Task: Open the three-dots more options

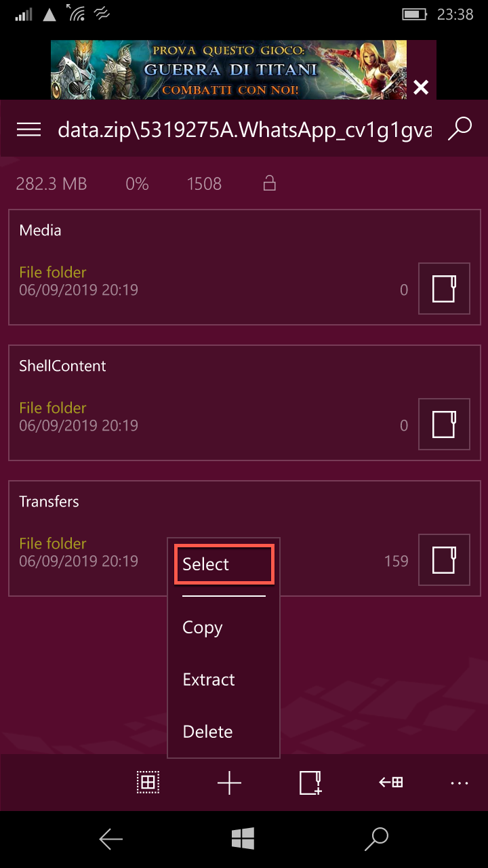Action: click(x=460, y=783)
